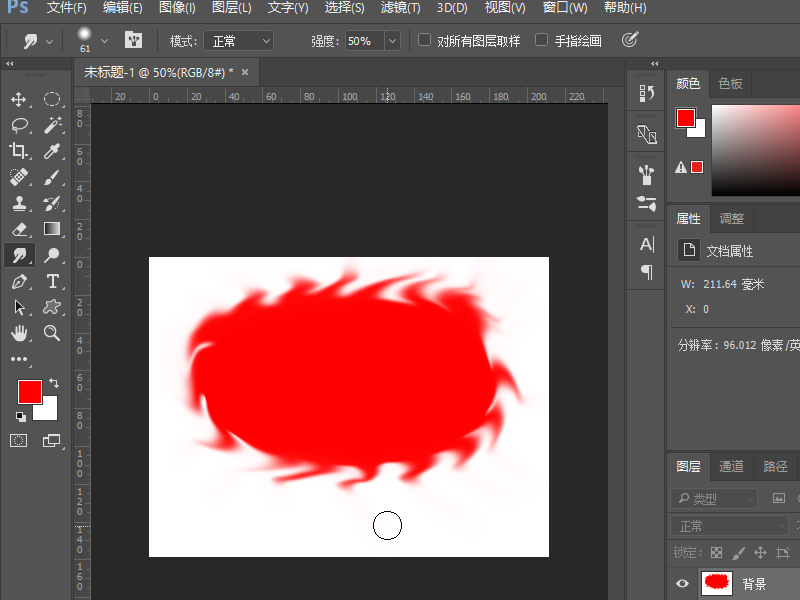The image size is (800, 600).
Task: Open the strength slider dropdown arrow
Action: click(392, 41)
